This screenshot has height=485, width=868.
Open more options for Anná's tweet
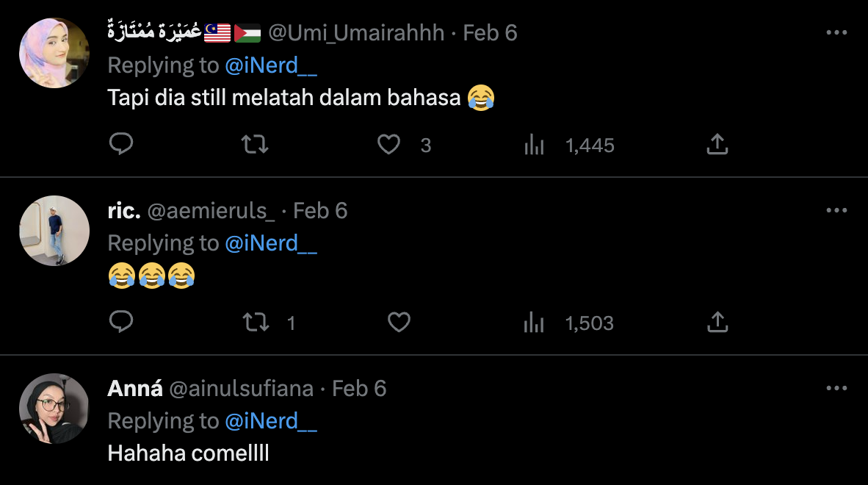pos(836,389)
